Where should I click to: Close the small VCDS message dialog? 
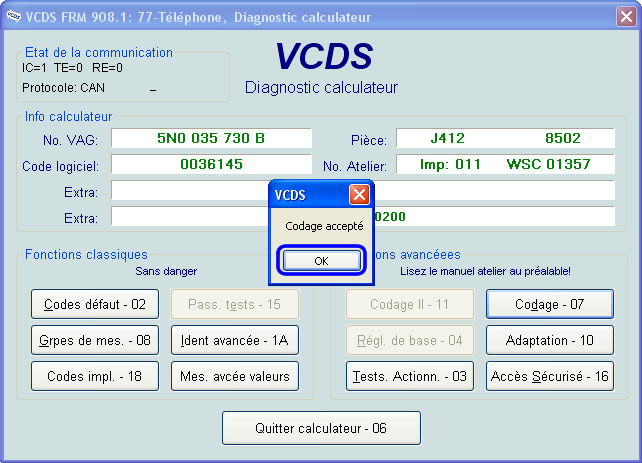click(359, 194)
